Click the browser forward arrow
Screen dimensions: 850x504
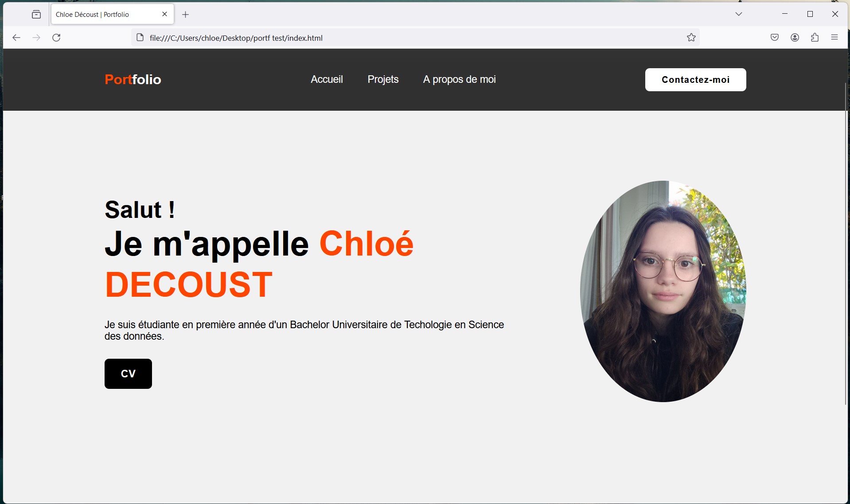[x=36, y=38]
